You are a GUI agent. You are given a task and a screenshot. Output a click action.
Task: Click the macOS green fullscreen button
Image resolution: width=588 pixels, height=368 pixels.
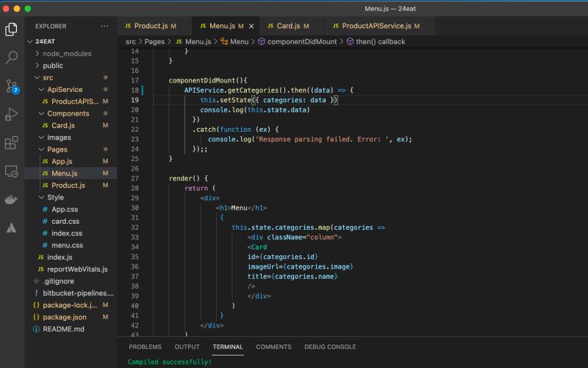click(x=28, y=9)
